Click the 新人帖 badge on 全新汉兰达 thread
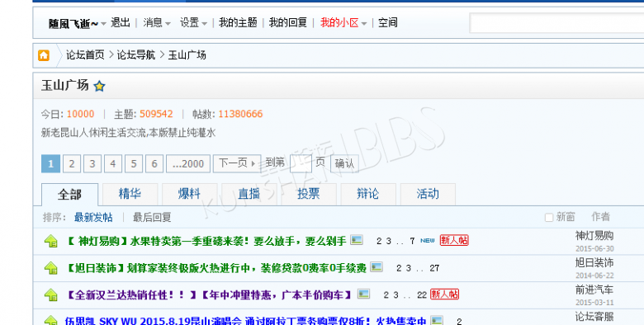 444,294
